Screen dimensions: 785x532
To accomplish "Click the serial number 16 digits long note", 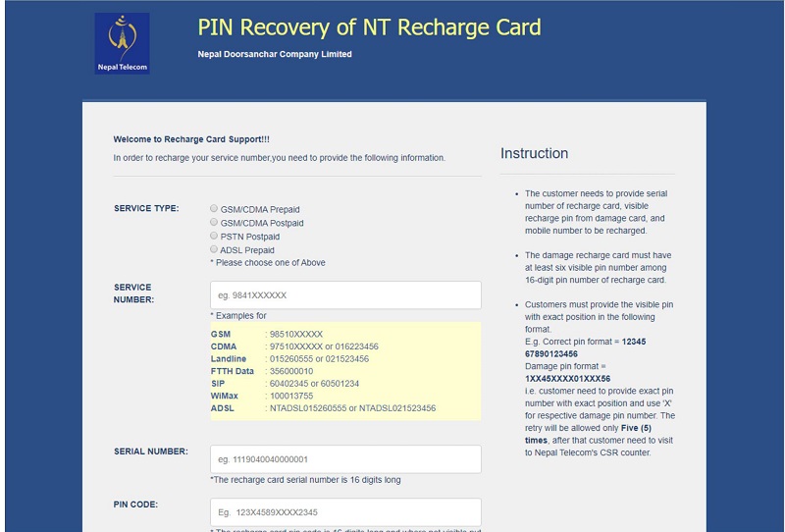I will tap(305, 480).
